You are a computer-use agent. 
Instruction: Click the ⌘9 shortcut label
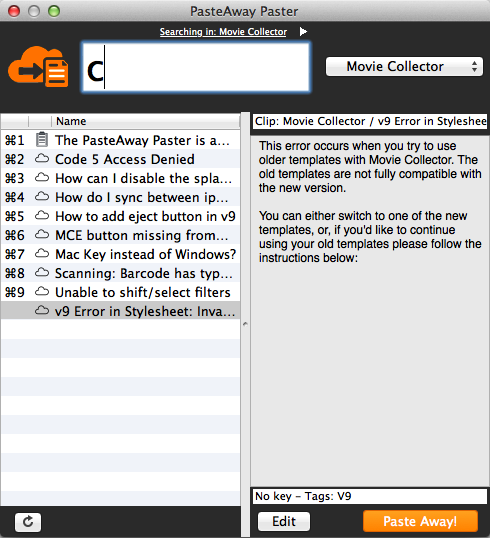15,292
